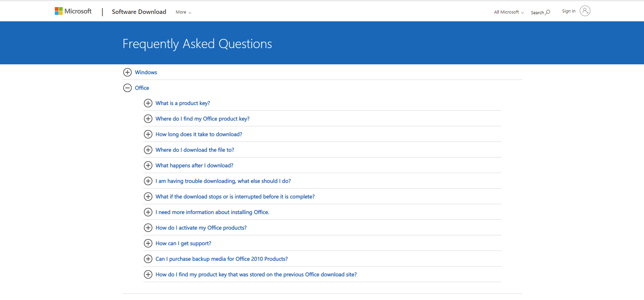Click the search magnifier icon
644x300 pixels.
click(x=548, y=13)
